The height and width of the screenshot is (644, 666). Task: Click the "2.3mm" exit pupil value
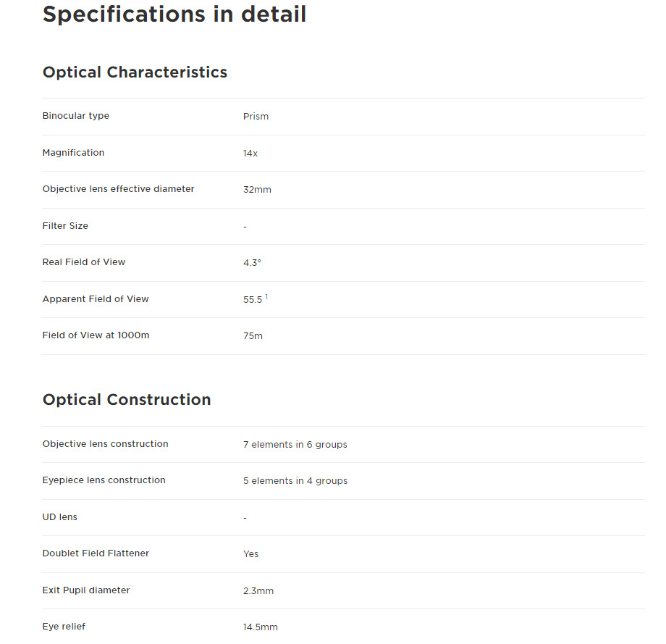[258, 591]
